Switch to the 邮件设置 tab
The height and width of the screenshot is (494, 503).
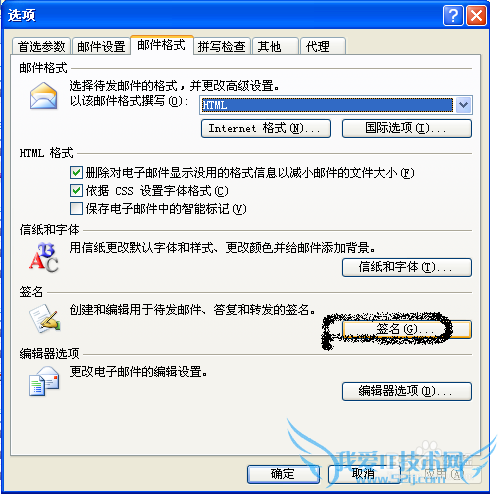coord(101,46)
